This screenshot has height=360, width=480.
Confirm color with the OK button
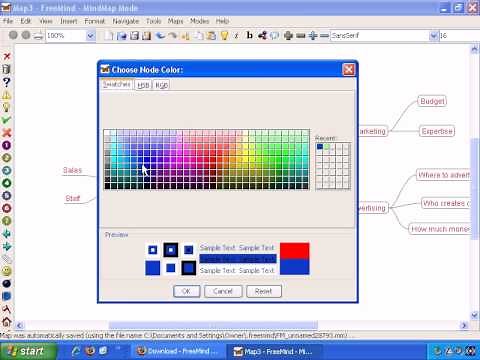pos(187,291)
